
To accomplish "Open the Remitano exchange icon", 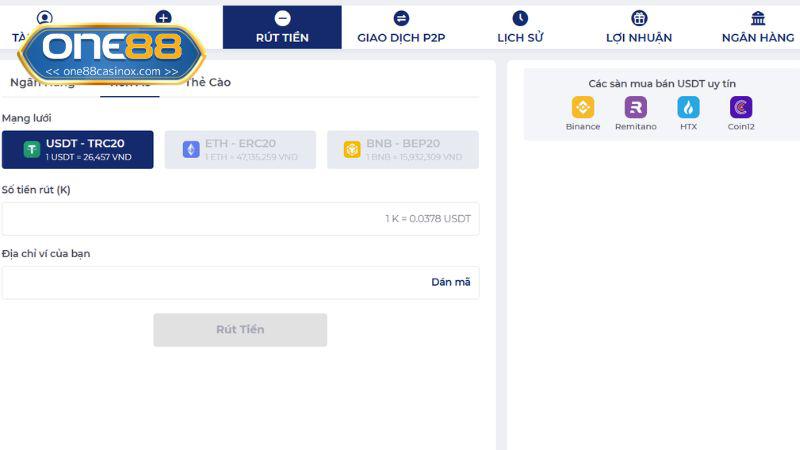I will tap(635, 108).
